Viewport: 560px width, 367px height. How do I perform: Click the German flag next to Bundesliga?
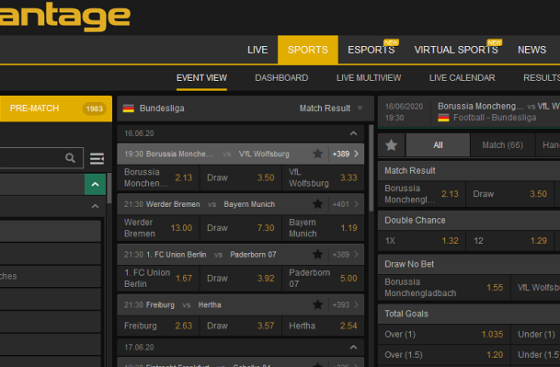(128, 108)
